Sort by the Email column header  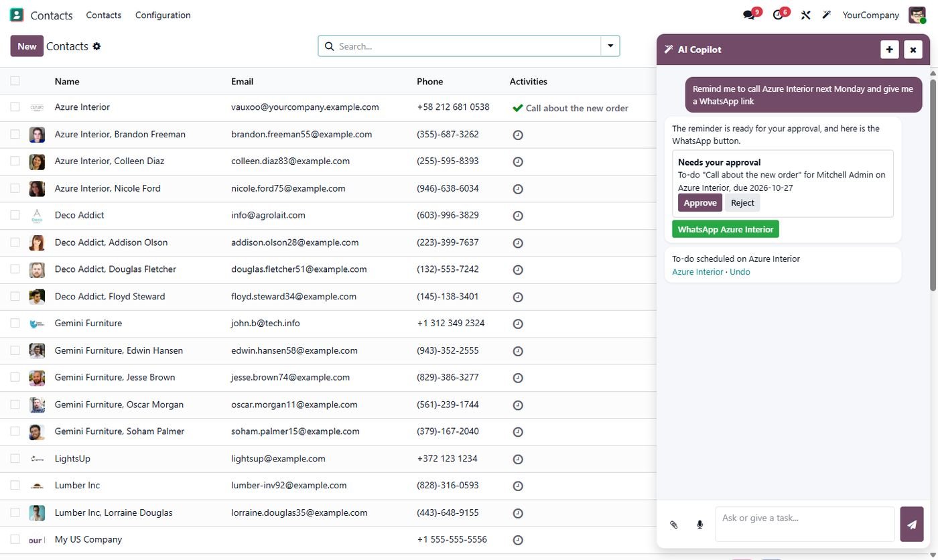click(242, 81)
